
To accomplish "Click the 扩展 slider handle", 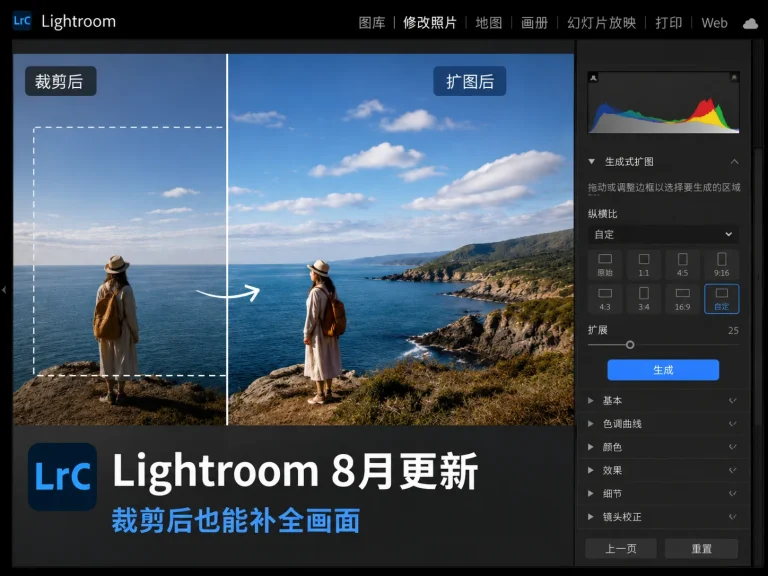I will (x=630, y=345).
